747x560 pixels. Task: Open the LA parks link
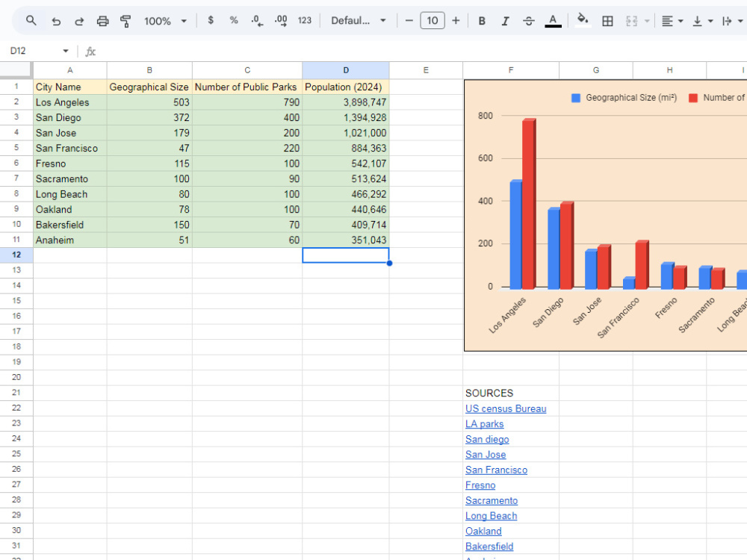[485, 424]
